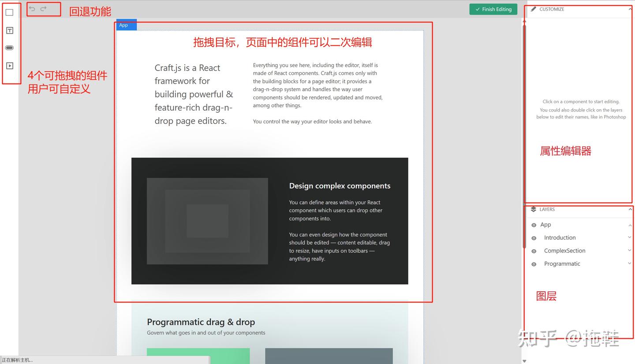Hide the Introduction layer with its eye icon
Screen dimensions: 635x364
click(x=534, y=238)
